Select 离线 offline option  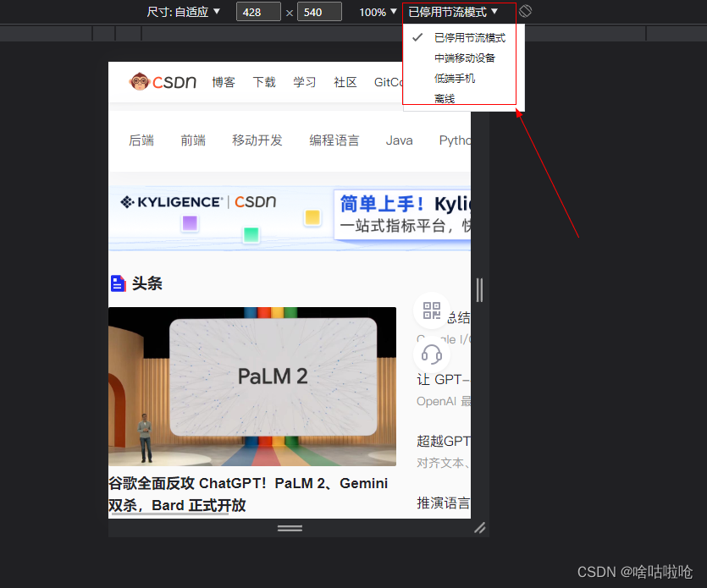click(x=463, y=98)
